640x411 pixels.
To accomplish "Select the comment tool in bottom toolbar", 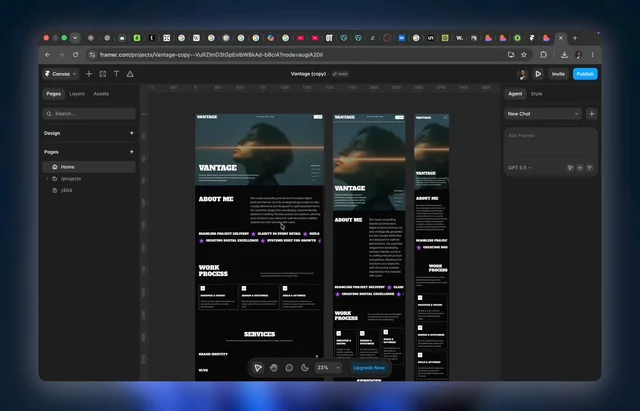I will tap(289, 368).
